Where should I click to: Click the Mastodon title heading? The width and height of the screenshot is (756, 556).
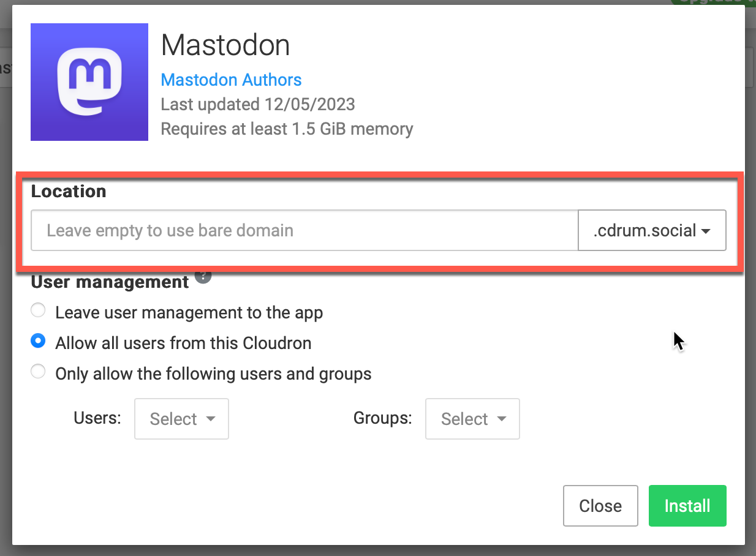[x=225, y=45]
